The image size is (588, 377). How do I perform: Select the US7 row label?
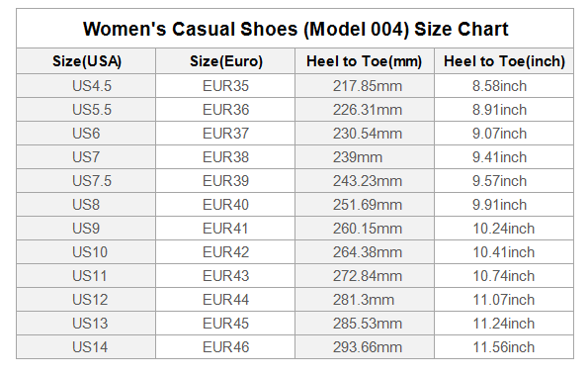(x=86, y=157)
